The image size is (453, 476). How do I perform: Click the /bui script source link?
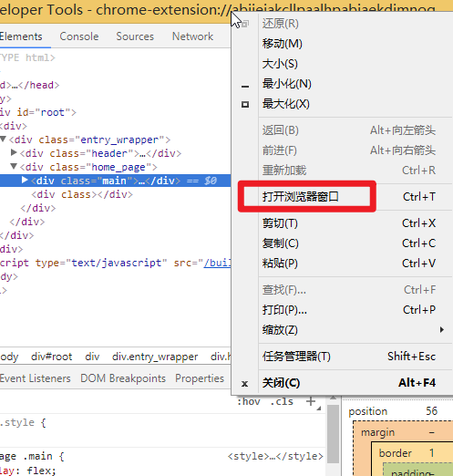point(218,263)
